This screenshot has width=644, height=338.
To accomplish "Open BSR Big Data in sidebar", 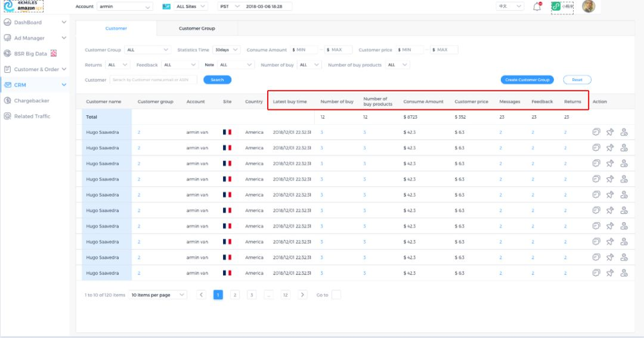I will pos(30,54).
